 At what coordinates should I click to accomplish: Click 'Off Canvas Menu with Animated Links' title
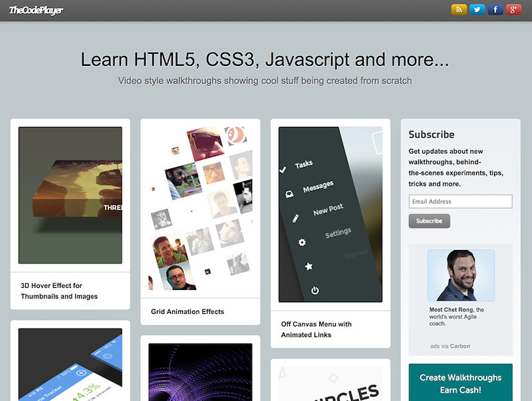[x=317, y=329]
